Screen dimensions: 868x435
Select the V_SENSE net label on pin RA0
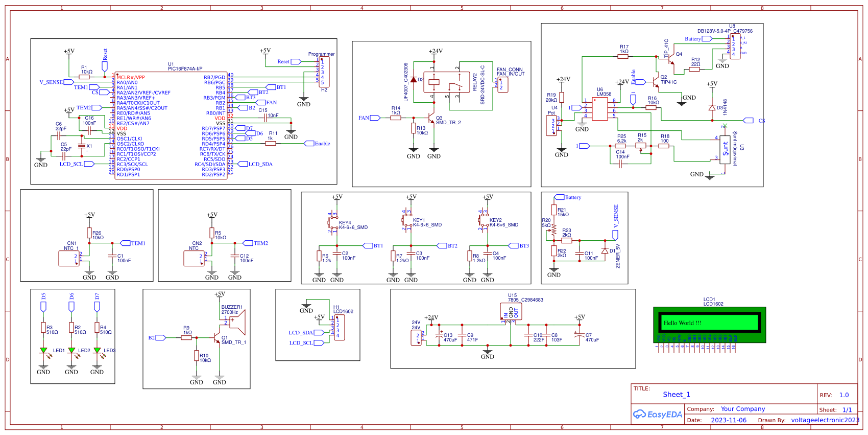[51, 82]
